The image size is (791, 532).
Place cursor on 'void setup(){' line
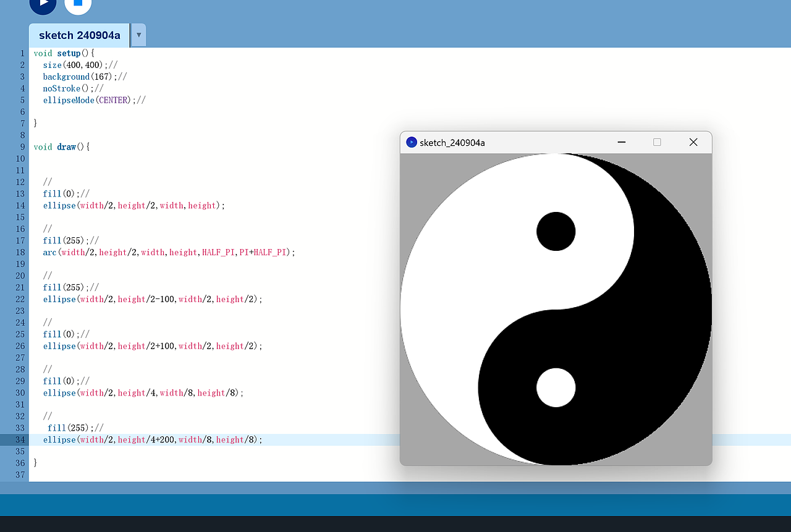tap(64, 53)
